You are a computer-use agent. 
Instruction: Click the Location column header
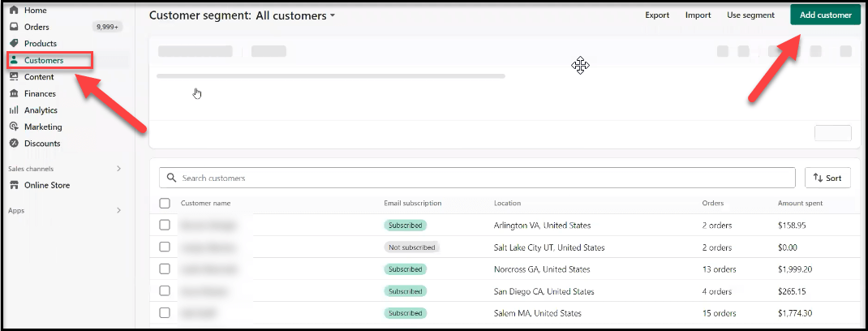pos(507,203)
